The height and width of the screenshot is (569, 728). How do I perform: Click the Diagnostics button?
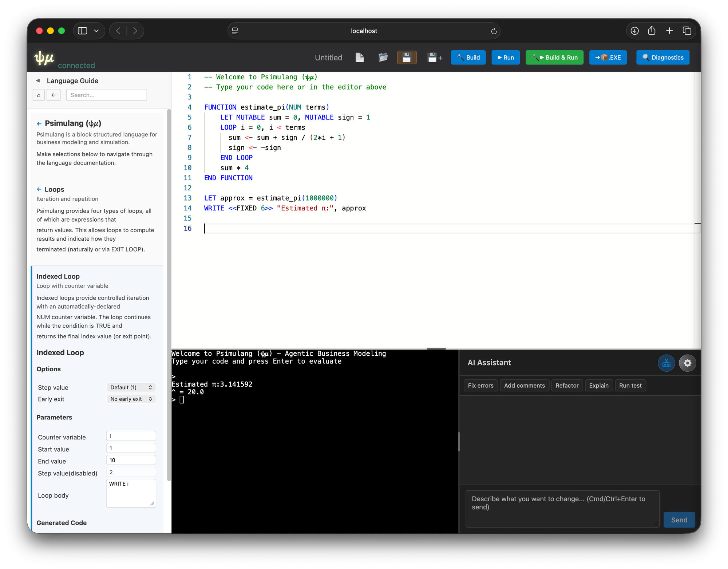[662, 58]
